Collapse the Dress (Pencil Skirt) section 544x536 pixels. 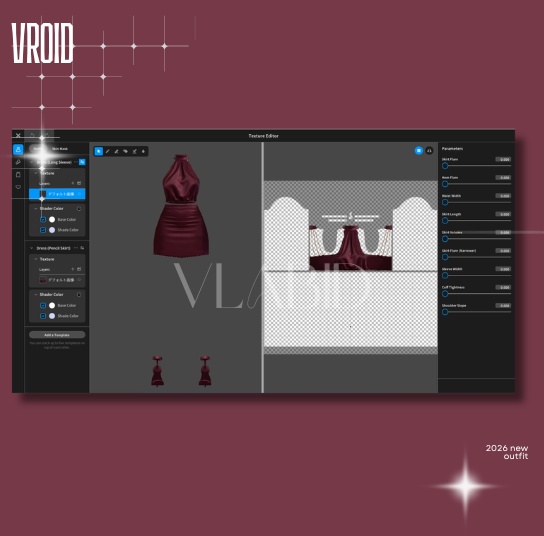coord(32,248)
